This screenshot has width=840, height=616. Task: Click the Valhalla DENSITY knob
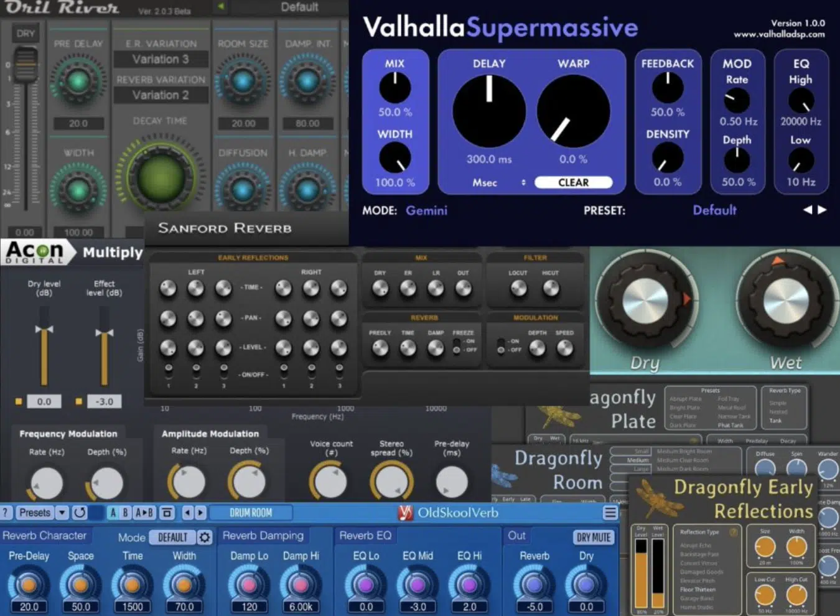click(668, 157)
